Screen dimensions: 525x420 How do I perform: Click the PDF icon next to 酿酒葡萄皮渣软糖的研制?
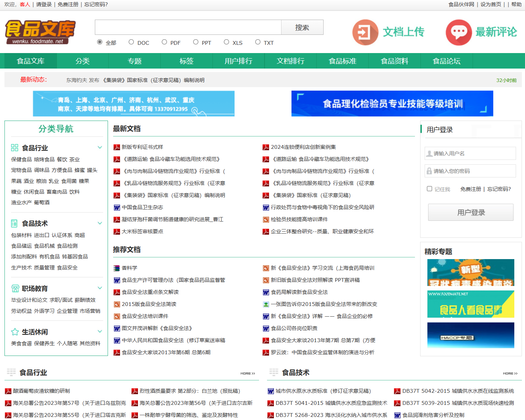[8, 391]
